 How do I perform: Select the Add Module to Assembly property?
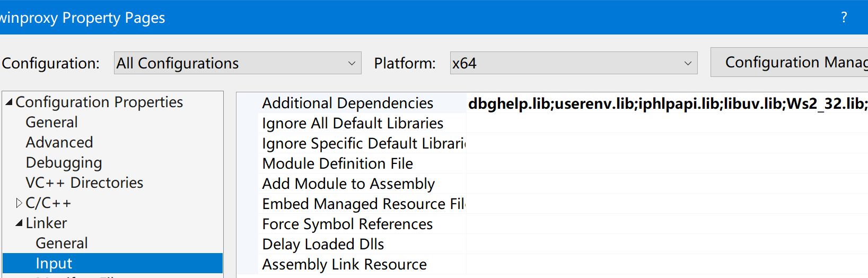(x=348, y=184)
